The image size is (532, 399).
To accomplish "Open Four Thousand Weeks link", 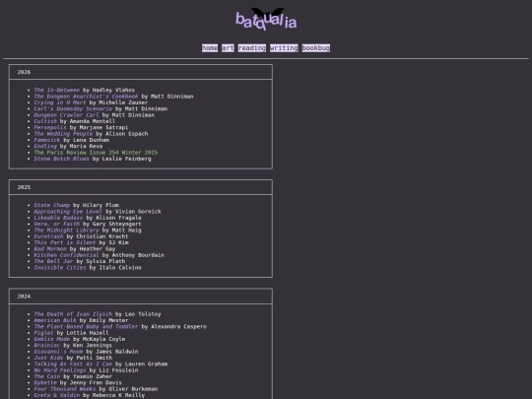I will coord(65,389).
